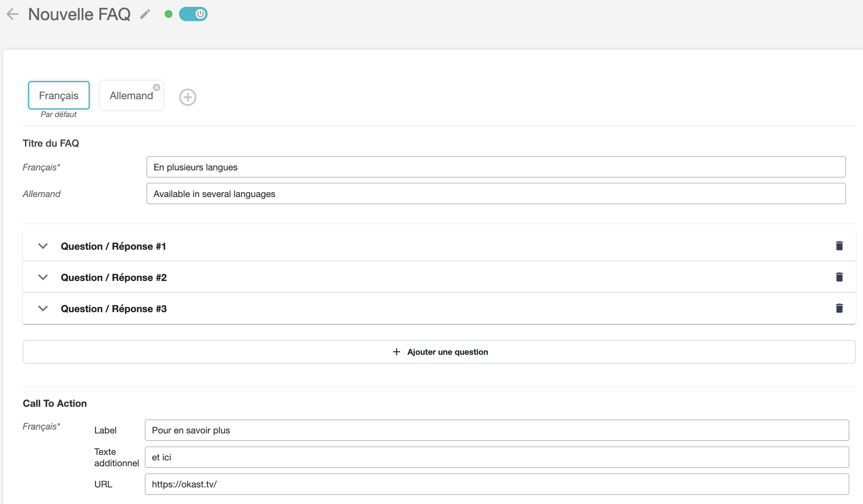The height and width of the screenshot is (504, 863).
Task: Focus the Texte additionnel input field
Action: [x=497, y=457]
